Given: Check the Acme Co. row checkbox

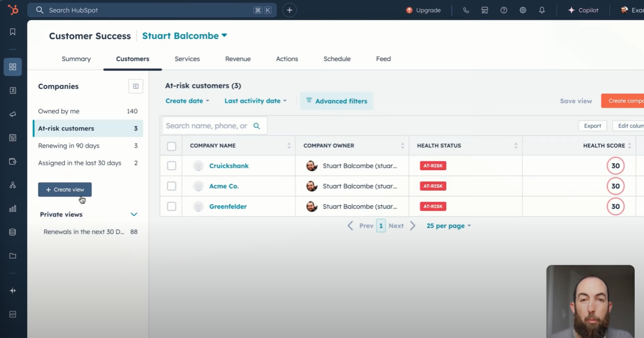Looking at the screenshot, I should (172, 186).
